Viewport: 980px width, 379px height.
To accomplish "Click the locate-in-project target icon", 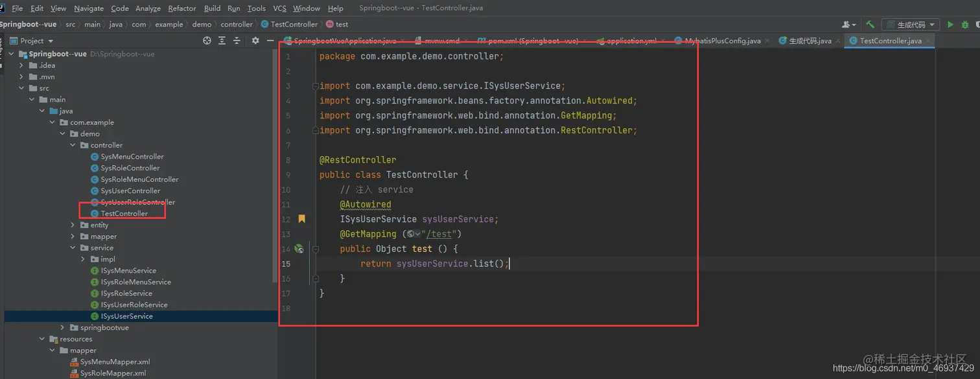I will coord(207,40).
